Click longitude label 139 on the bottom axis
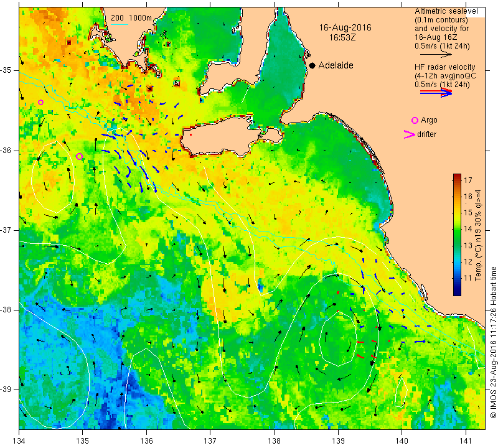The width and height of the screenshot is (498, 448). pos(338,441)
